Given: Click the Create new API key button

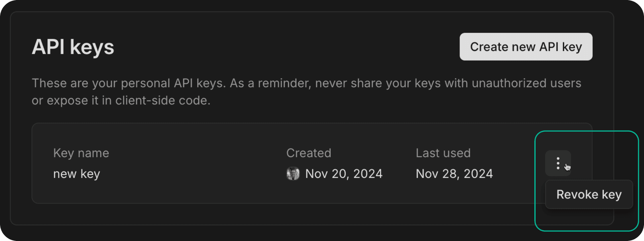Looking at the screenshot, I should 526,47.
